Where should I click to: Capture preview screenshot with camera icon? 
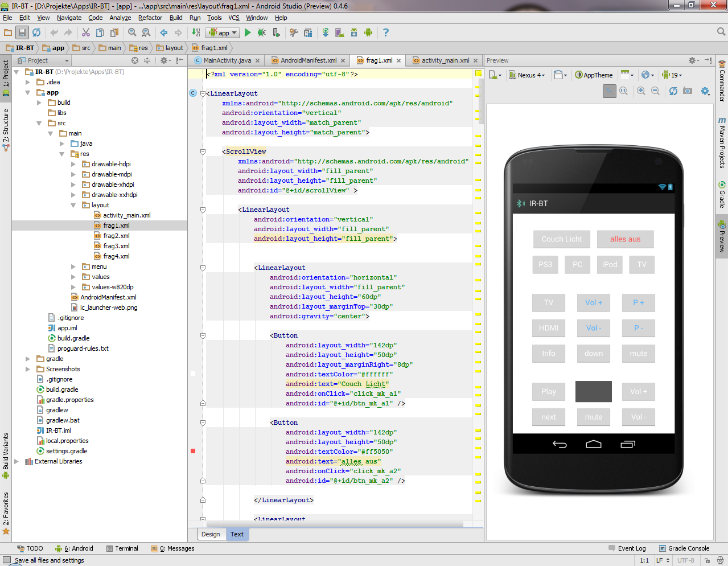pyautogui.click(x=688, y=91)
